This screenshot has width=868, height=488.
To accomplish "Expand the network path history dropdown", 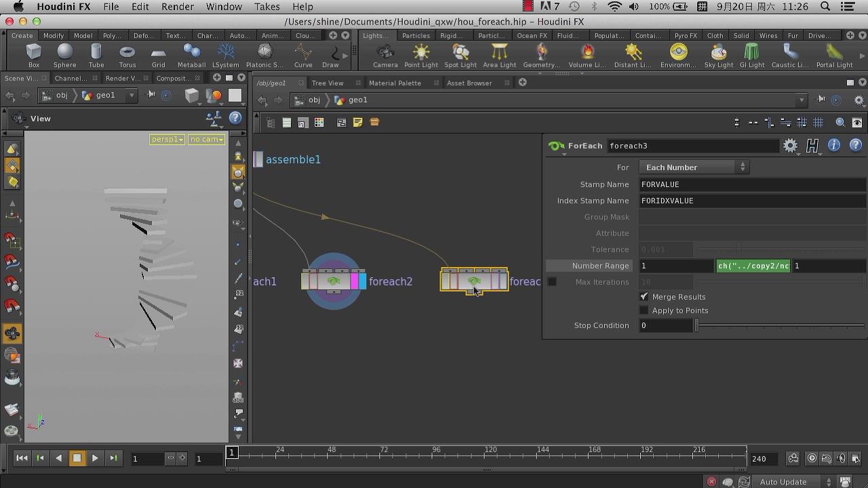I will click(x=802, y=100).
